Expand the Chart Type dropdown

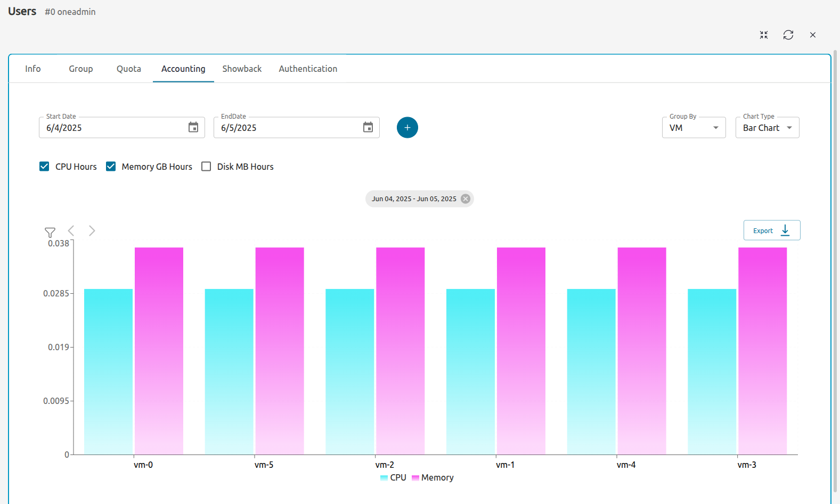(766, 128)
